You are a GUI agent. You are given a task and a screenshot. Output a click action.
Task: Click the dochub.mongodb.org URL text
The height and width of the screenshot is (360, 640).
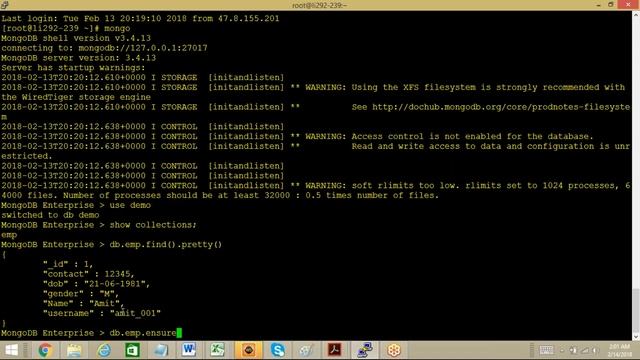501,107
